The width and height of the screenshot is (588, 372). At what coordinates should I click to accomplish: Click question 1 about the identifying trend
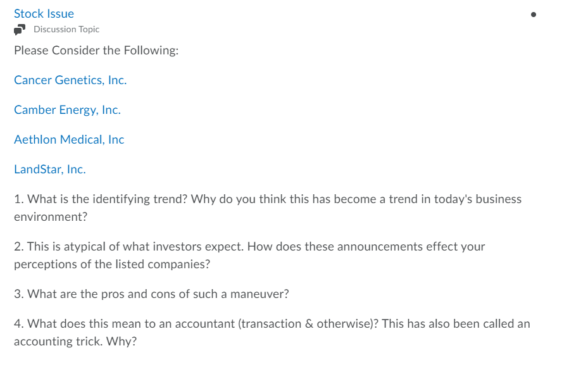(x=268, y=208)
